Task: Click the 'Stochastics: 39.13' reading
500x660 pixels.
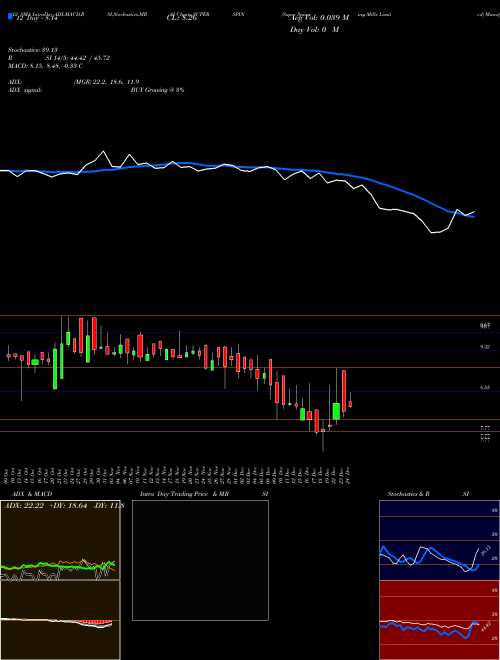Action: [35, 49]
